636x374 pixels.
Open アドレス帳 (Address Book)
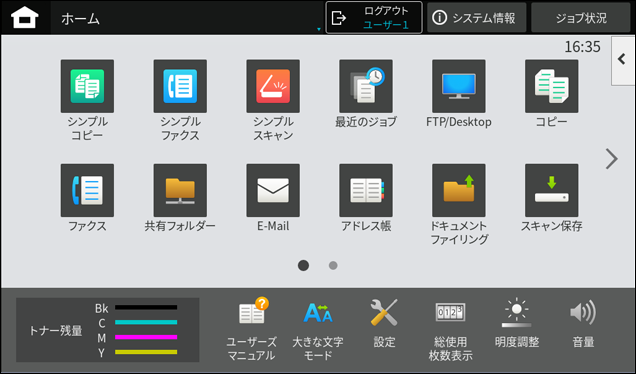[x=366, y=190]
